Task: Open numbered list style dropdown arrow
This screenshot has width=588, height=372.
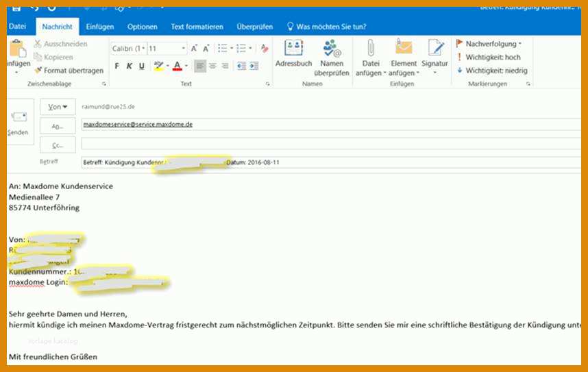Action: pyautogui.click(x=250, y=49)
